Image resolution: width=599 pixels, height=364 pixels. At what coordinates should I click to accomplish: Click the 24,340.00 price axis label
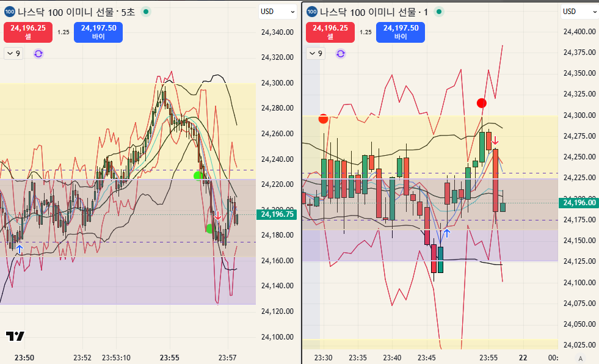277,32
